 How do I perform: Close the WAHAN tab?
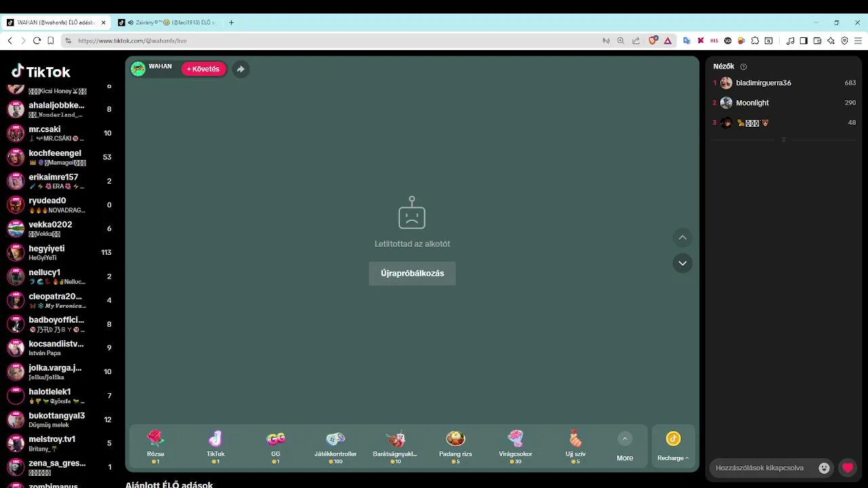[x=104, y=22]
